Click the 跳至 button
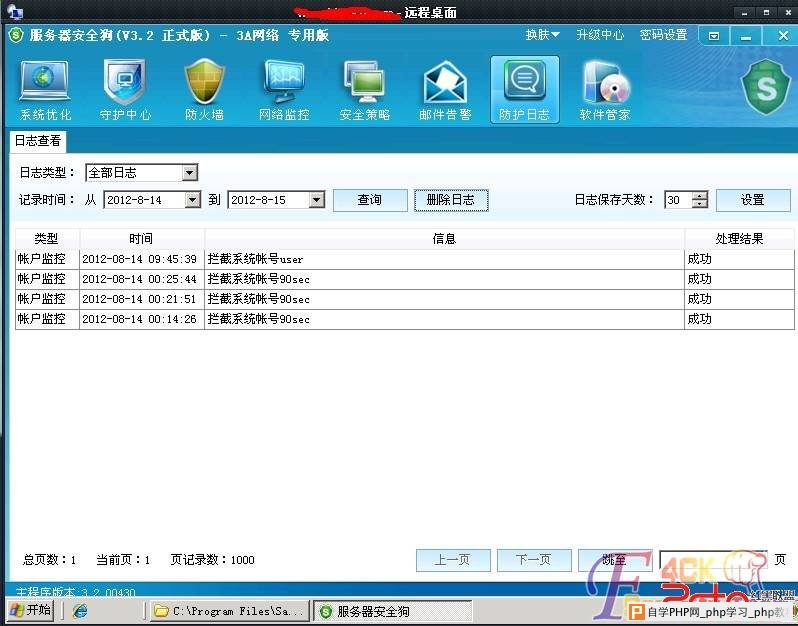 [x=615, y=560]
